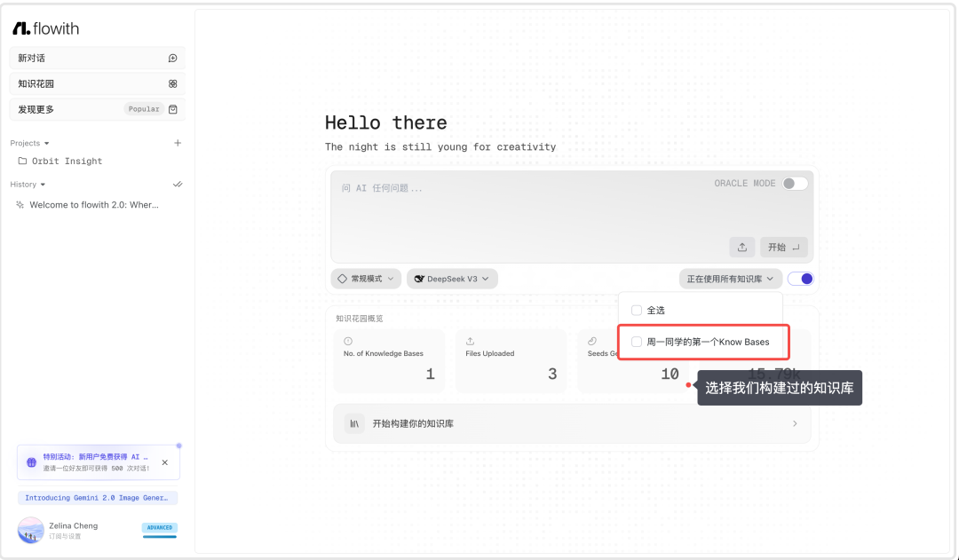This screenshot has height=560, width=959.
Task: Open the 常规模式 mode dropdown
Action: pyautogui.click(x=366, y=279)
